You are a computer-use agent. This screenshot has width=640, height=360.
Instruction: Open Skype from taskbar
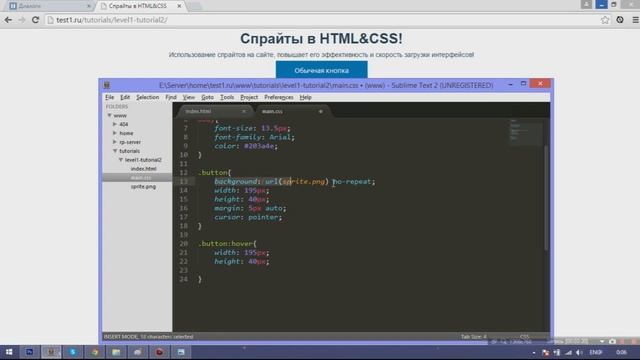pos(73,352)
